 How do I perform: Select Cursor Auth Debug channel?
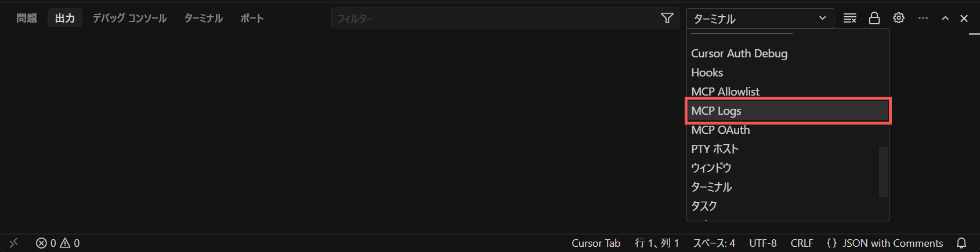788,53
